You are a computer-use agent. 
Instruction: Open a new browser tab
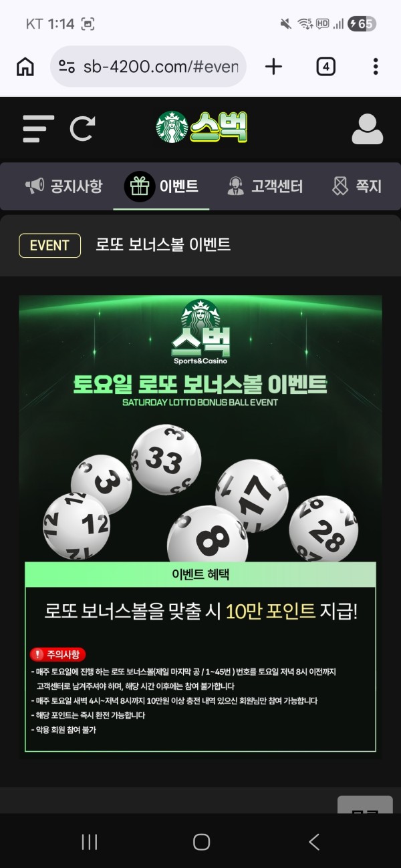pyautogui.click(x=273, y=66)
